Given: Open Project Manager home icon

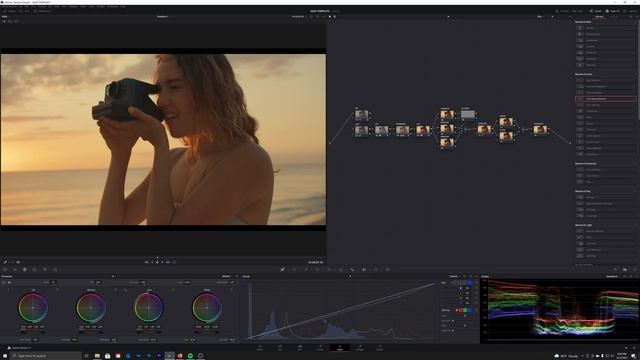Looking at the screenshot, I should click(x=626, y=348).
